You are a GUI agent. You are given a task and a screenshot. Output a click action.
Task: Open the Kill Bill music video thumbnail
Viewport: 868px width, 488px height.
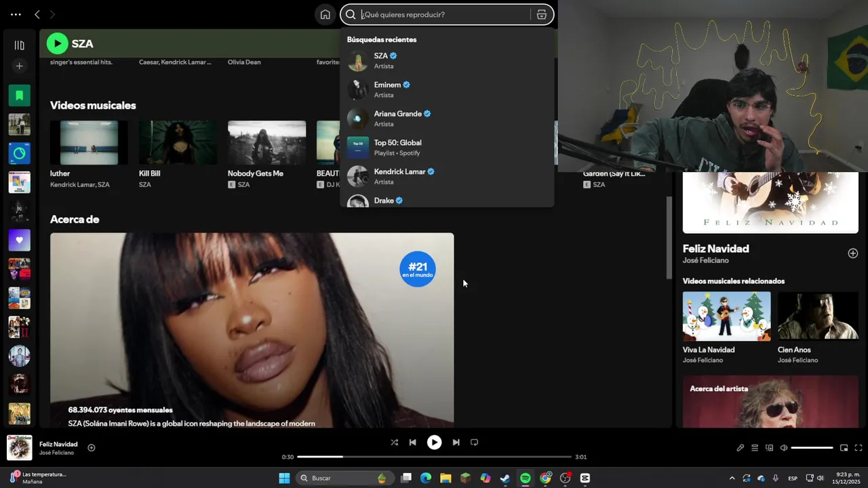178,143
